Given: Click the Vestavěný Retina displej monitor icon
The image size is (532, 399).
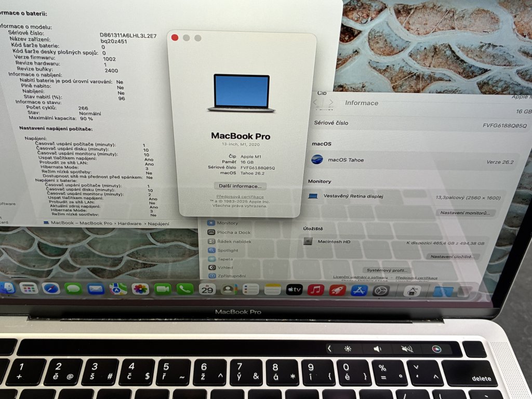Looking at the screenshot, I should point(313,196).
